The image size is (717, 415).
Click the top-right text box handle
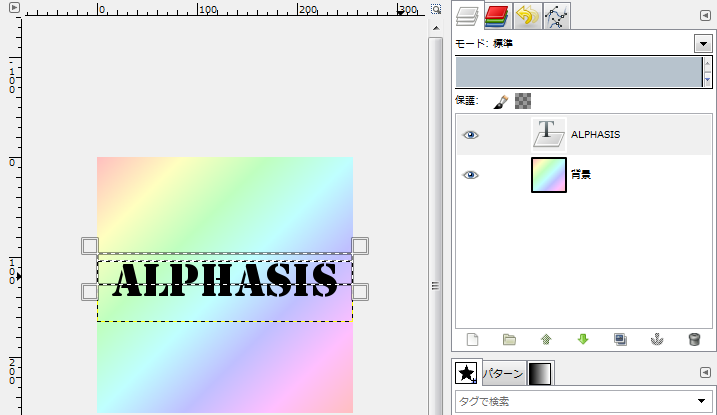[x=360, y=246]
